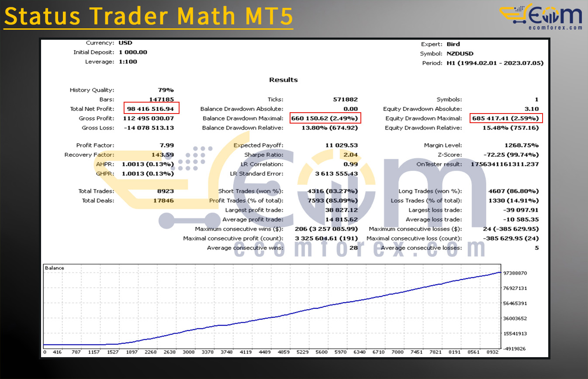The height and width of the screenshot is (379, 588).
Task: Click the Results heading
Action: pos(284,80)
